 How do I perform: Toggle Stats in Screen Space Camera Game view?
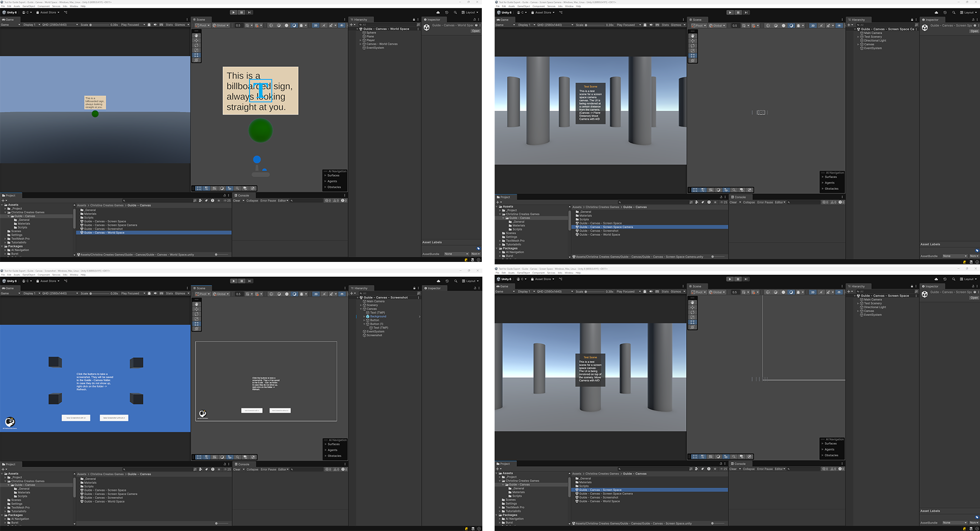coord(665,25)
